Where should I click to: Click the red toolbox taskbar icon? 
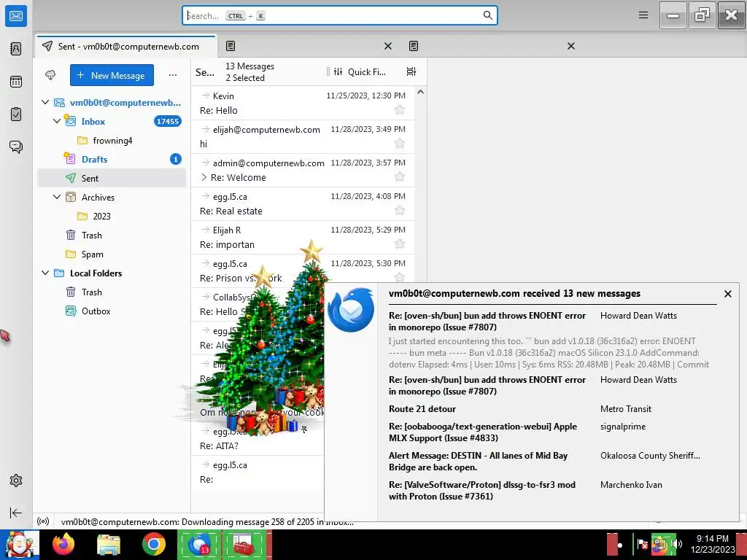click(243, 544)
